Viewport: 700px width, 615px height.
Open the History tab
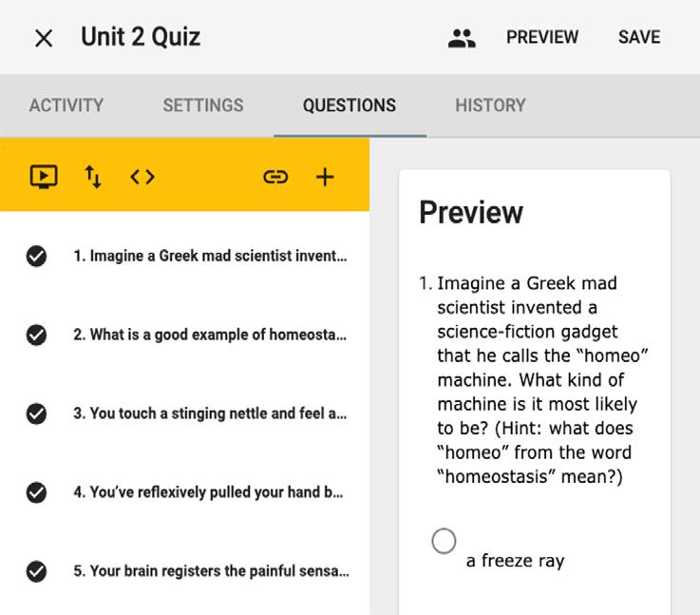click(490, 106)
